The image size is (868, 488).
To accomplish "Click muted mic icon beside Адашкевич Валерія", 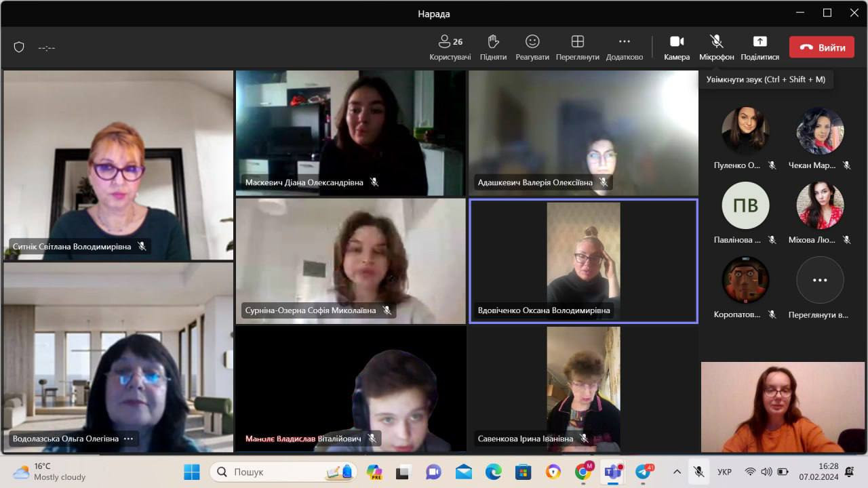I will point(603,182).
